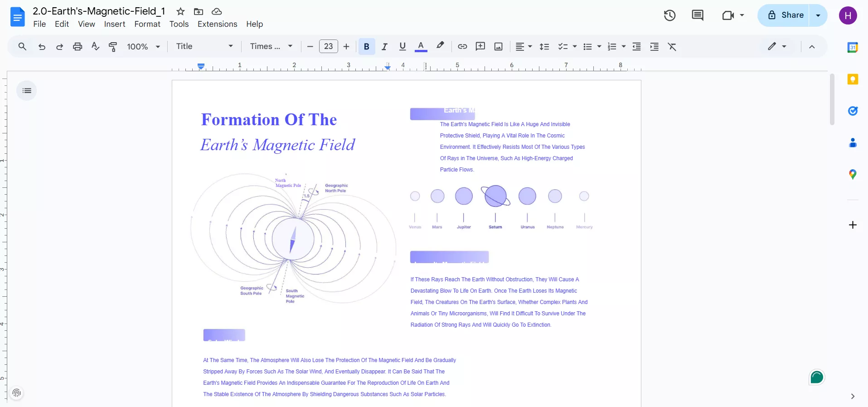Click the insert link icon

(x=462, y=47)
